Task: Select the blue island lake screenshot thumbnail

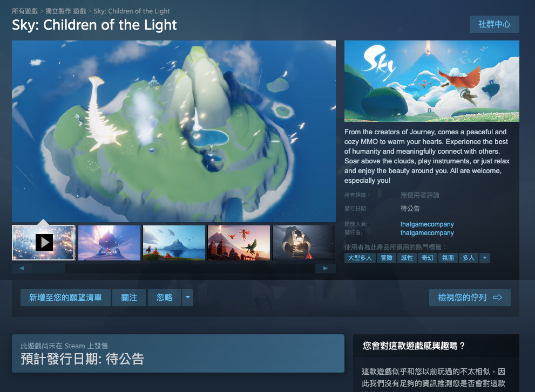Action: (174, 243)
